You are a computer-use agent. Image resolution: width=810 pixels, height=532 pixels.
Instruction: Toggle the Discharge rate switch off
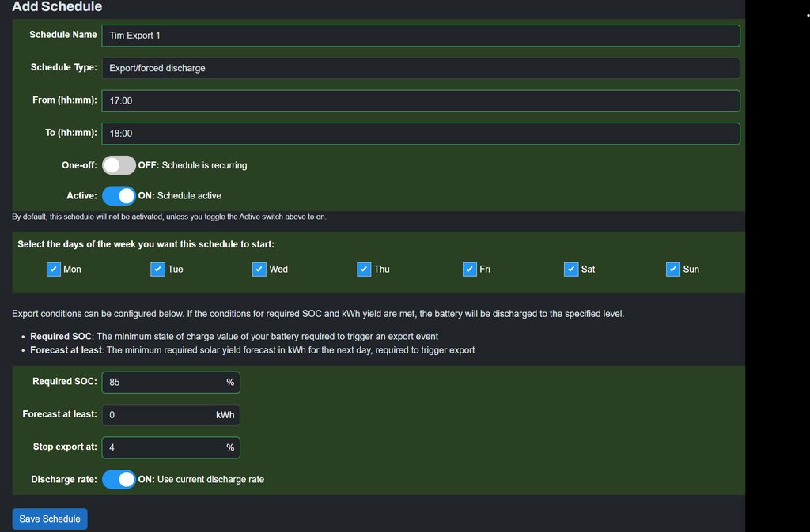[x=119, y=479]
